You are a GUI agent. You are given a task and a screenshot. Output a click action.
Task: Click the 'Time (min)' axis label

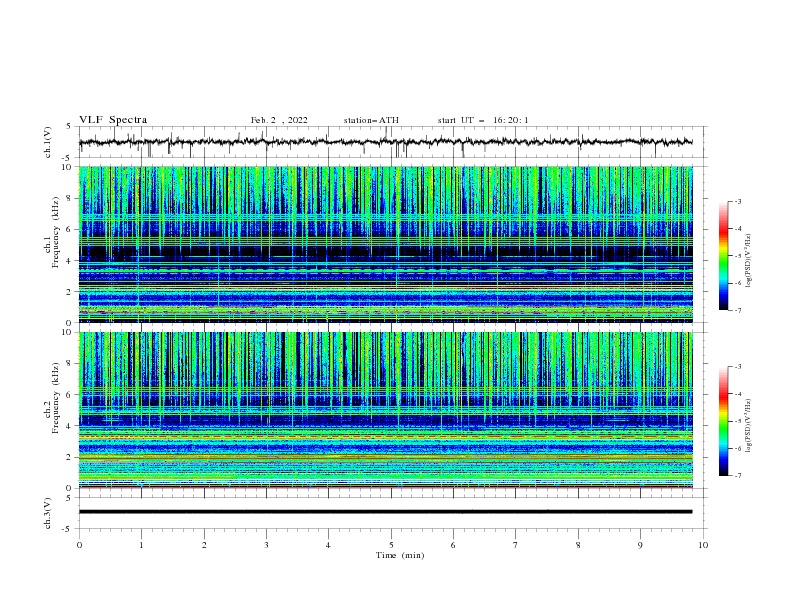pos(400,555)
